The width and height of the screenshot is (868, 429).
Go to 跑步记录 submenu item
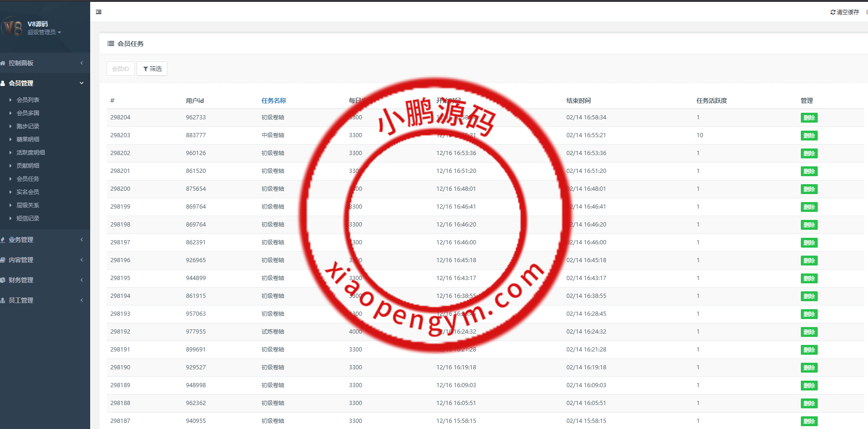(x=28, y=126)
